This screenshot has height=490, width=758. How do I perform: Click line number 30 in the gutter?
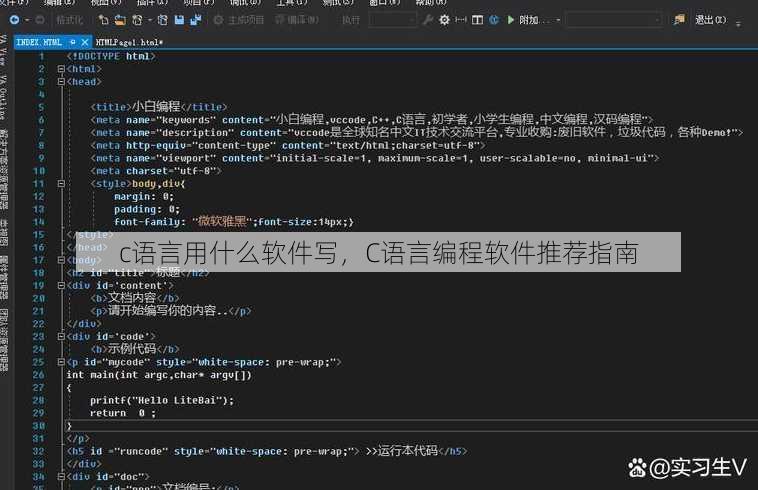[39, 426]
